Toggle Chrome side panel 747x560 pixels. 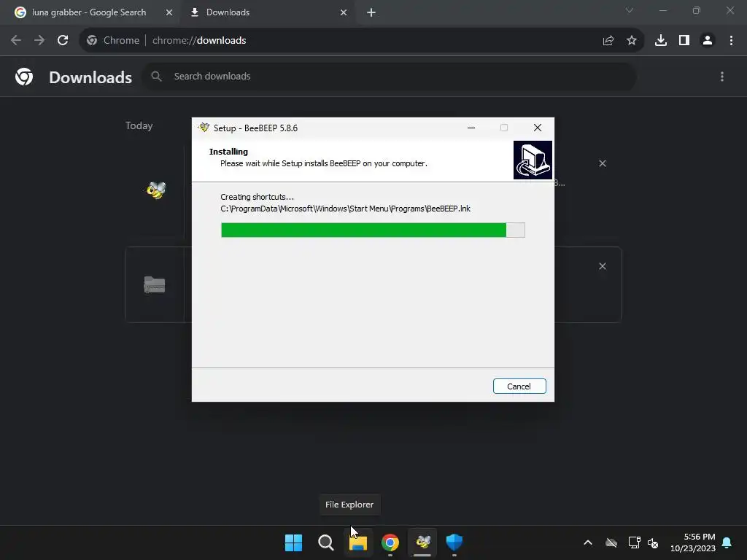pos(684,41)
